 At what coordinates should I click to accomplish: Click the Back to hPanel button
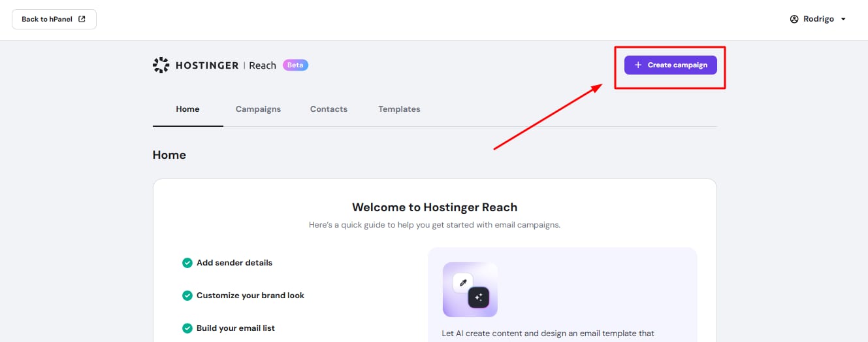point(54,19)
